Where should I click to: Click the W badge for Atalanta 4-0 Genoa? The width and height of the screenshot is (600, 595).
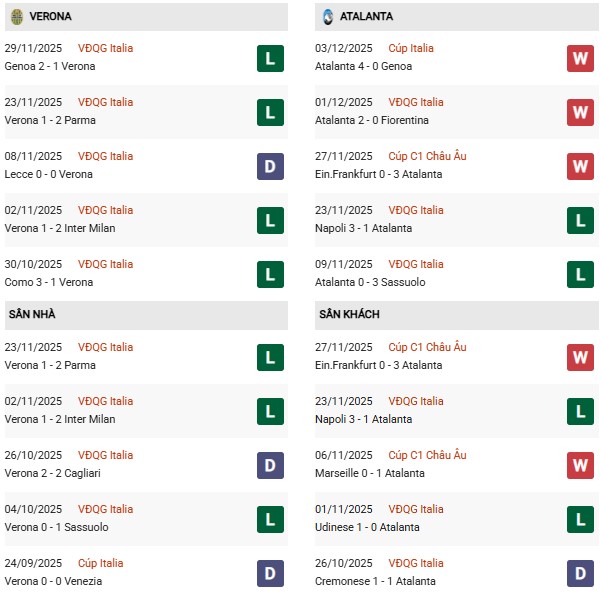[x=580, y=59]
